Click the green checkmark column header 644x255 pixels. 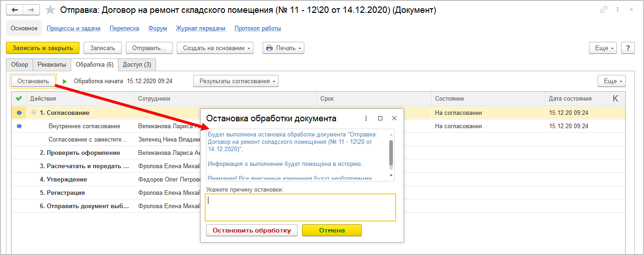coord(19,98)
